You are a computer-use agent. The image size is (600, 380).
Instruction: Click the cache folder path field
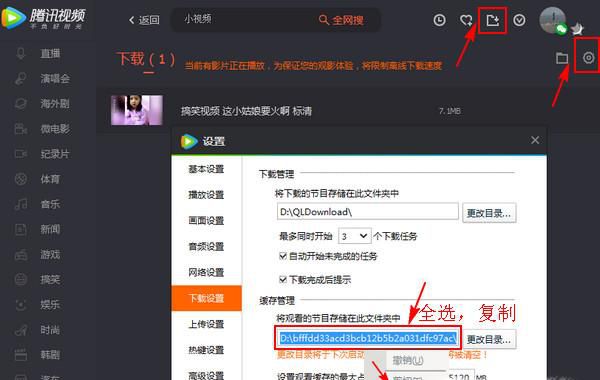[x=368, y=338]
